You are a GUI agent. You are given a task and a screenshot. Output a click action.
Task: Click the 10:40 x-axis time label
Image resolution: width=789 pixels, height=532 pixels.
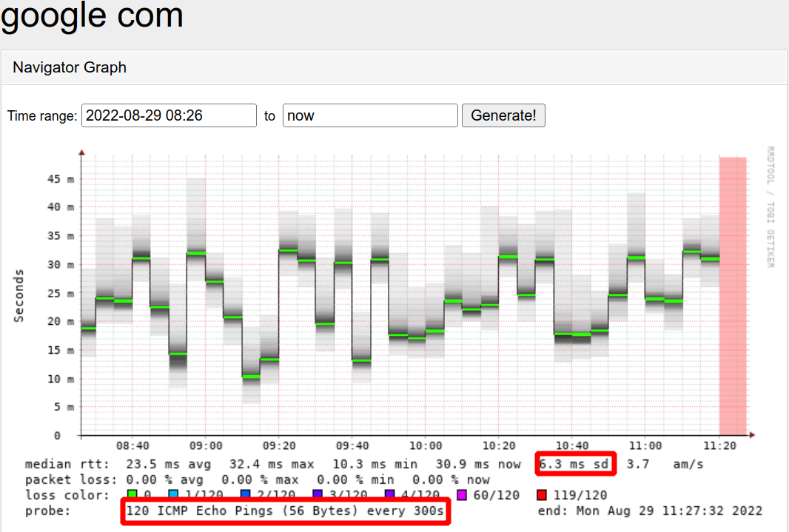[572, 446]
